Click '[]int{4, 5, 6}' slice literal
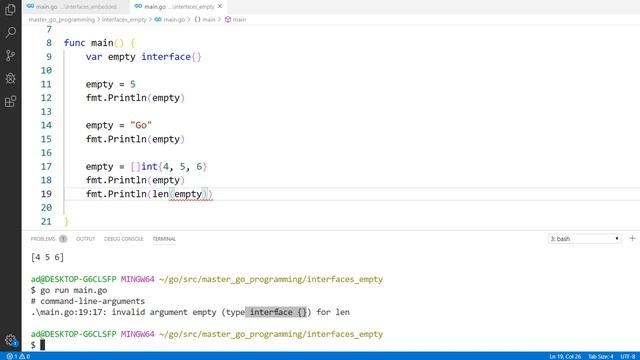Viewport: 640px width, 360px height. pyautogui.click(x=169, y=167)
